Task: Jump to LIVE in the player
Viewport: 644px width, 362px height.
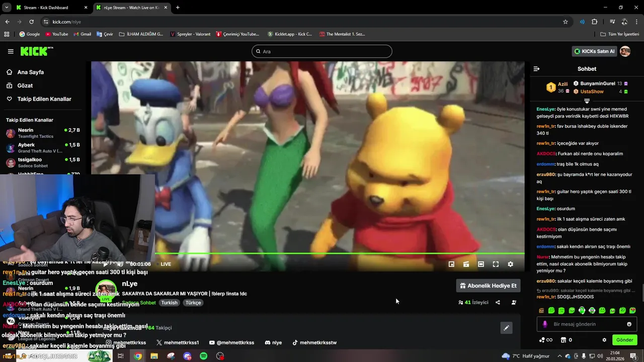Action: pos(166,264)
